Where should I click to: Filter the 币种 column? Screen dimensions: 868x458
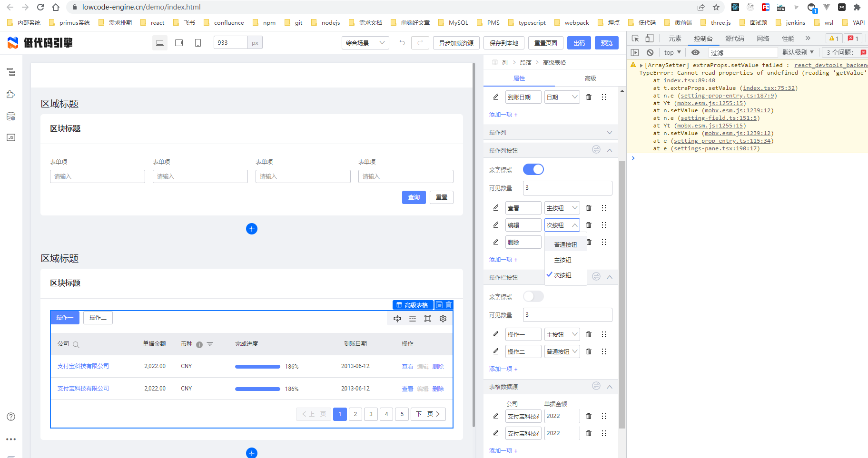(x=210, y=344)
